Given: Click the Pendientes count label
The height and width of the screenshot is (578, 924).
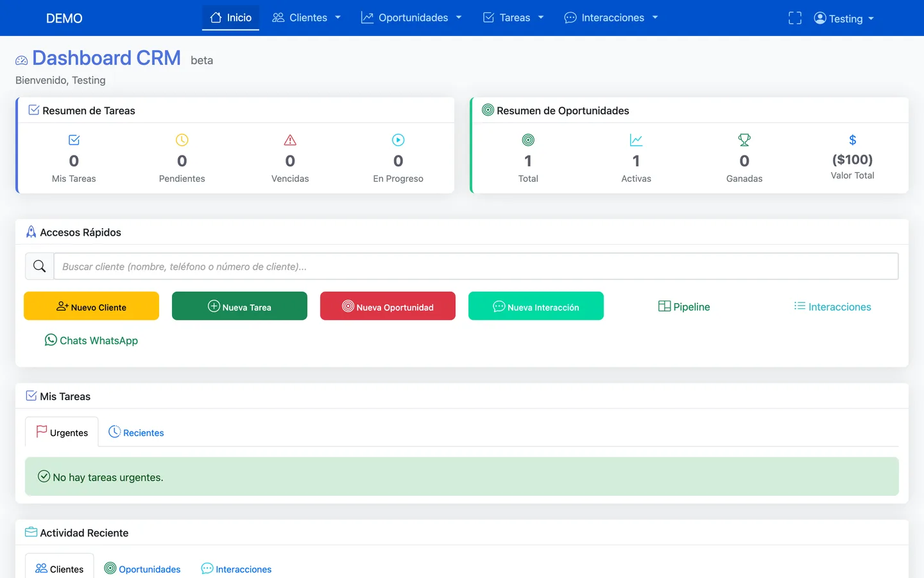Looking at the screenshot, I should [x=182, y=179].
